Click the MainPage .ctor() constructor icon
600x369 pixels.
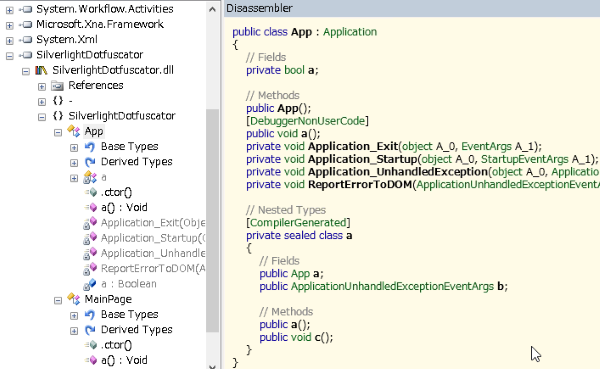click(91, 345)
